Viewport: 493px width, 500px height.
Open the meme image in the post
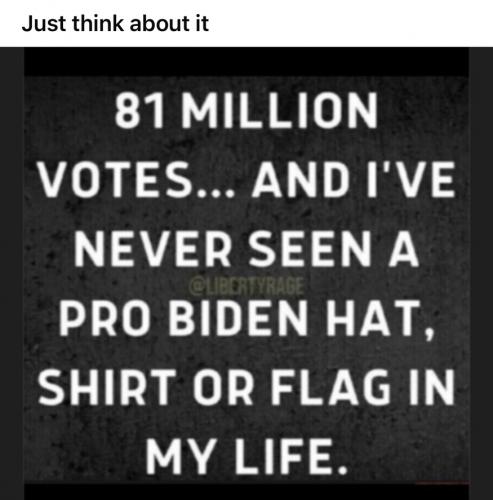point(246,273)
